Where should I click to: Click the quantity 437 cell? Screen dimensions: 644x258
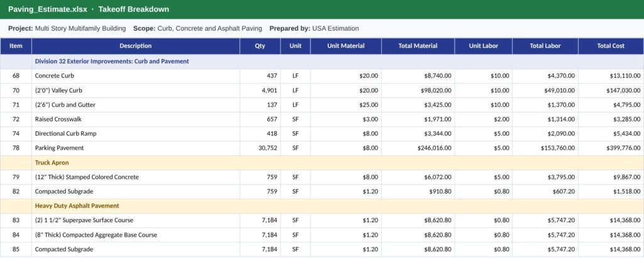[260, 76]
